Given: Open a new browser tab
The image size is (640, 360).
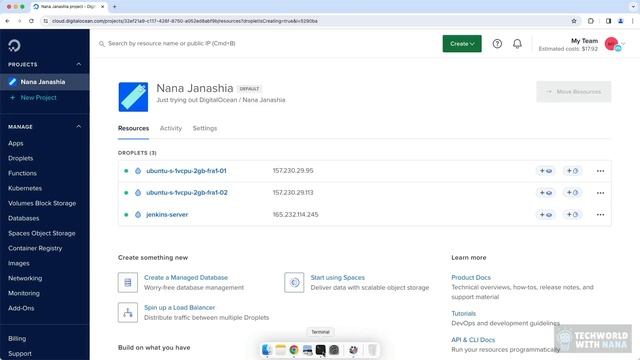Looking at the screenshot, I should click(x=114, y=7).
